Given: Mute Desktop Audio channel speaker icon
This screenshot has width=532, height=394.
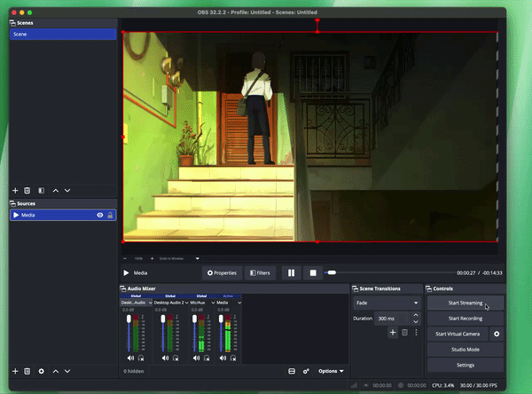Looking at the screenshot, I should click(x=130, y=358).
